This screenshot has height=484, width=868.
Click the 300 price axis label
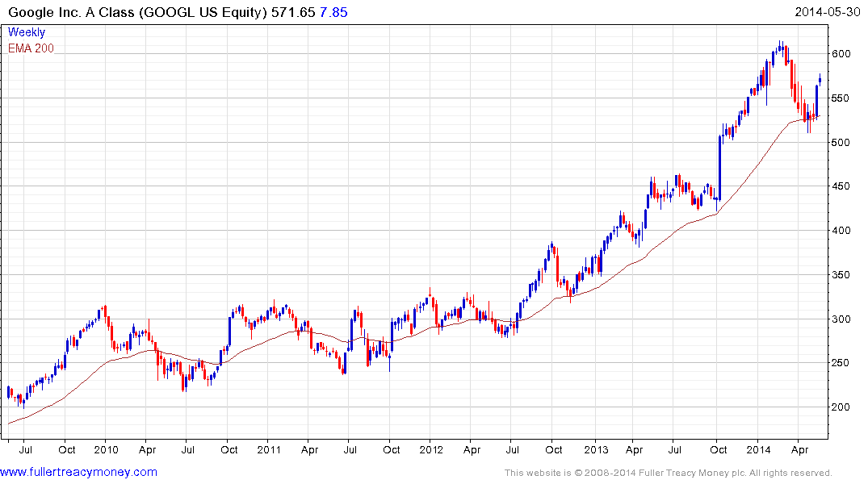pos(841,319)
